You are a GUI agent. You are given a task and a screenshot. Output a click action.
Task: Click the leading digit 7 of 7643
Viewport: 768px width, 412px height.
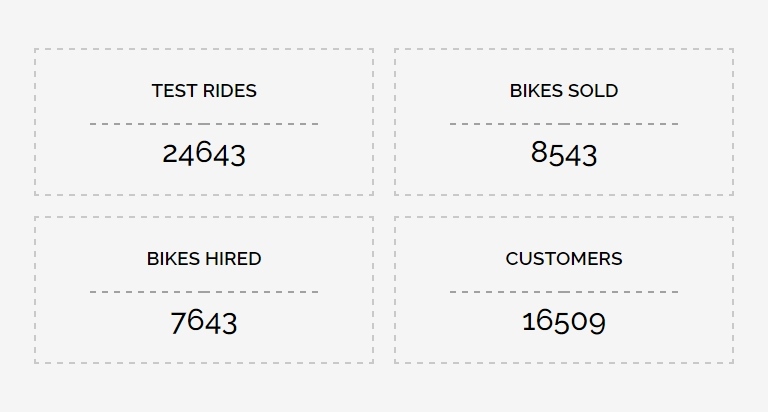click(x=178, y=323)
